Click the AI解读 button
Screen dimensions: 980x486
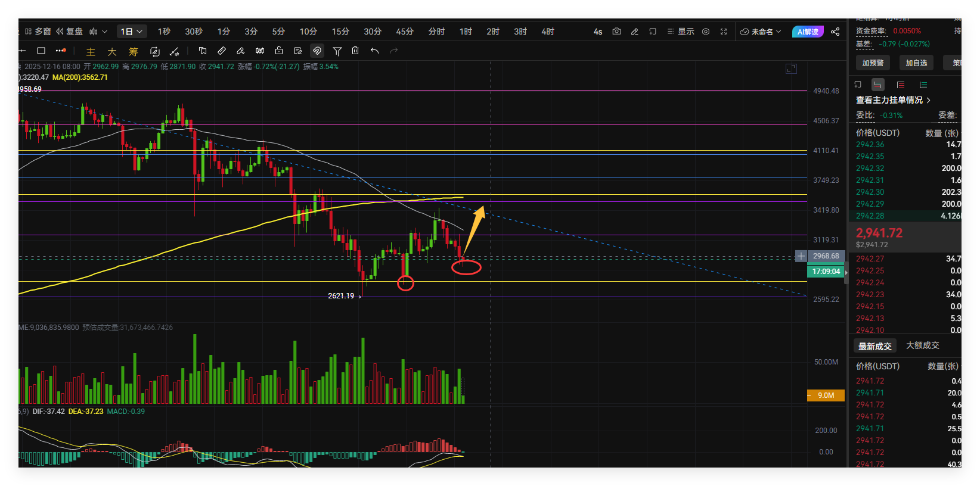(808, 32)
